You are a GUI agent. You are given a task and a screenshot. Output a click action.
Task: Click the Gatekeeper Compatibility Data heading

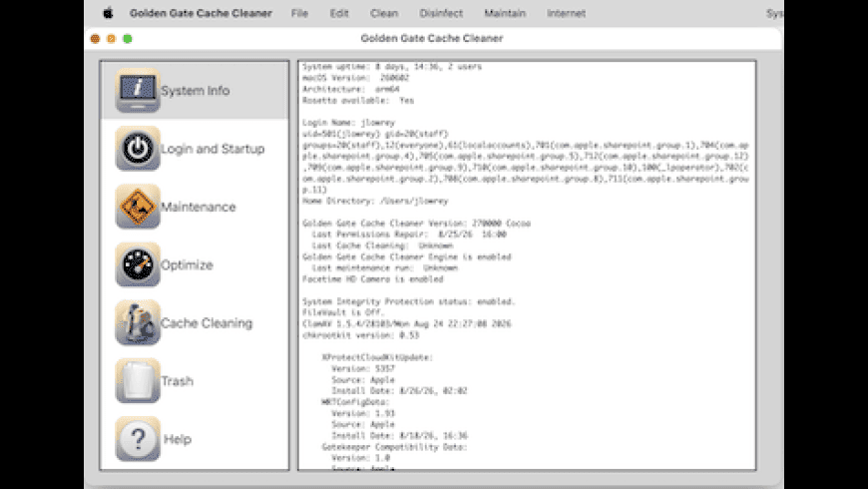(395, 447)
